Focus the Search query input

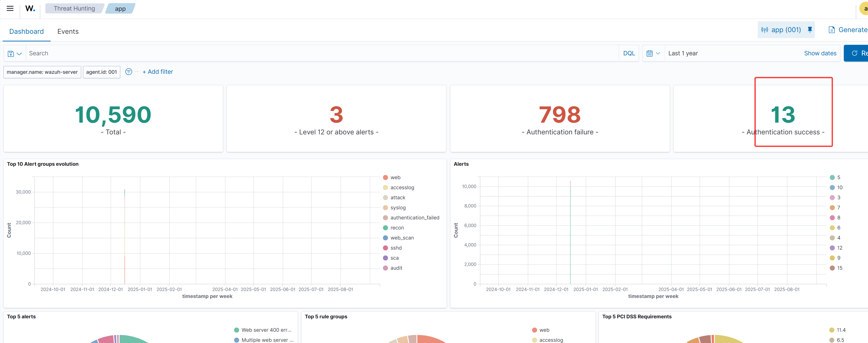pyautogui.click(x=320, y=53)
